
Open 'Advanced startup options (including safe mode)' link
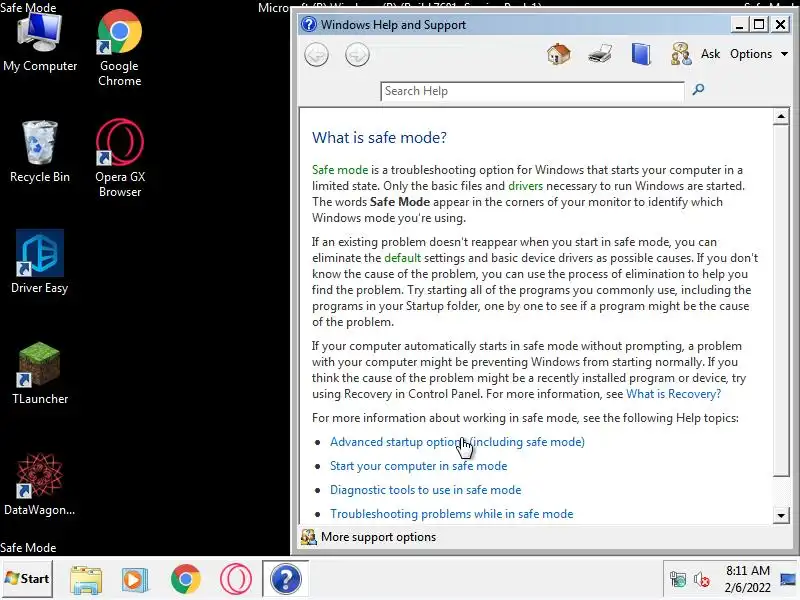click(457, 442)
